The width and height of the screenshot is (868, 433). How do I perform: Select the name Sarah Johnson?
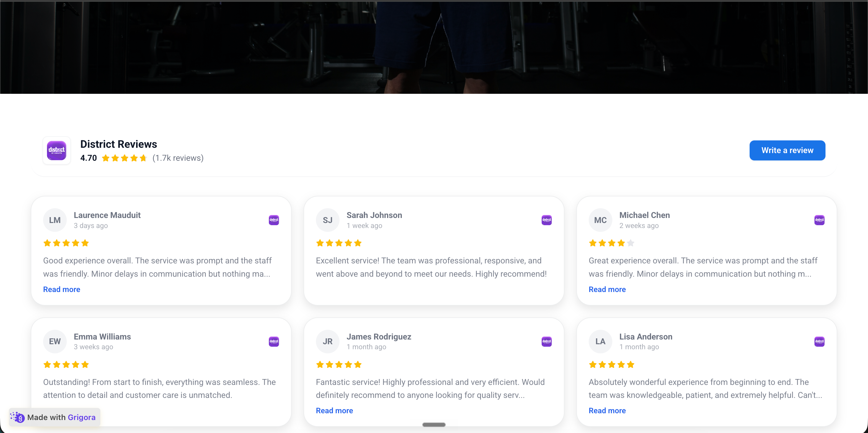click(374, 215)
